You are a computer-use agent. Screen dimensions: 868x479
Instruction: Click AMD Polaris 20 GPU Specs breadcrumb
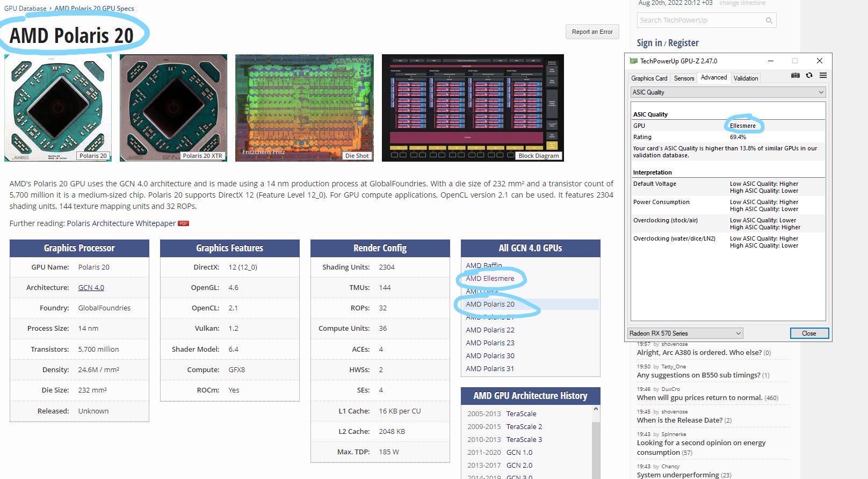[94, 9]
